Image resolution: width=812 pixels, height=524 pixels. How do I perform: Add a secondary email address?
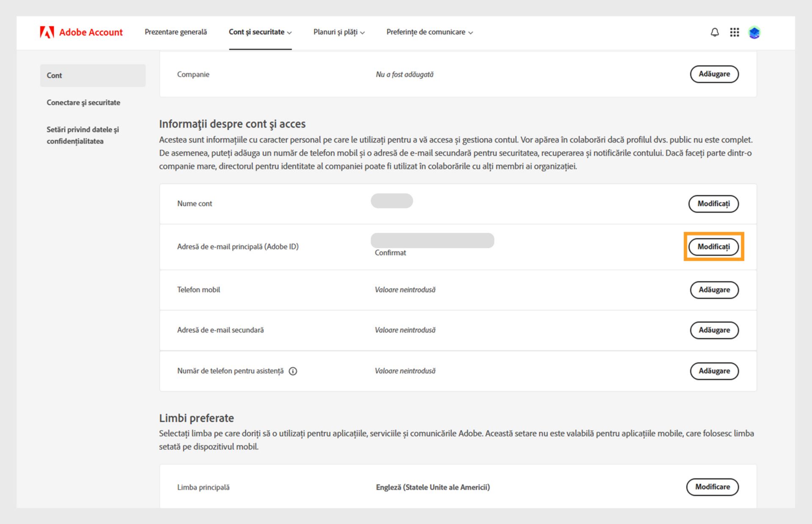click(714, 330)
